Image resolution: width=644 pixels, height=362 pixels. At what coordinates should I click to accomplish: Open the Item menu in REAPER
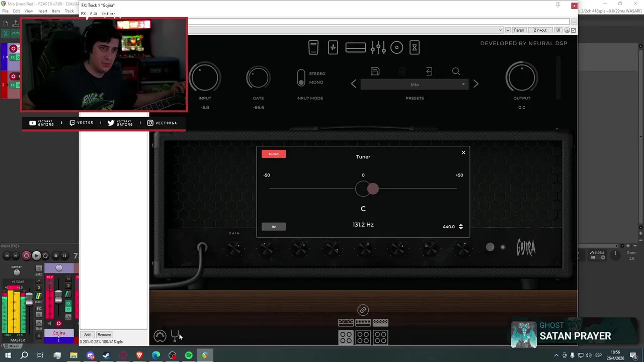pyautogui.click(x=56, y=11)
